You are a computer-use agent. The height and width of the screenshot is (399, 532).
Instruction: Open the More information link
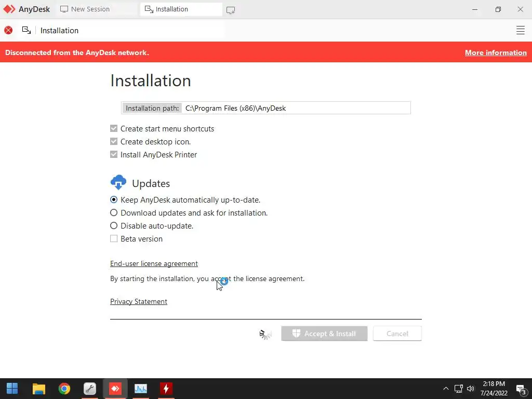(496, 52)
